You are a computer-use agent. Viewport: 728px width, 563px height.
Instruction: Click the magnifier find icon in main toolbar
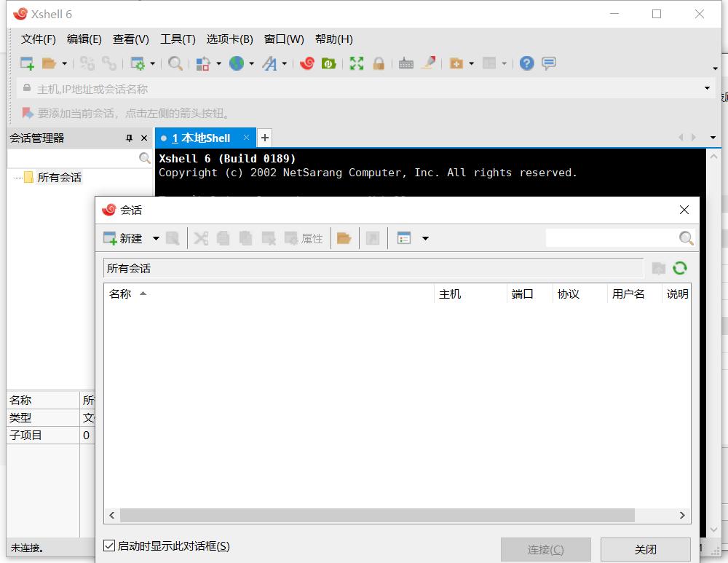175,63
